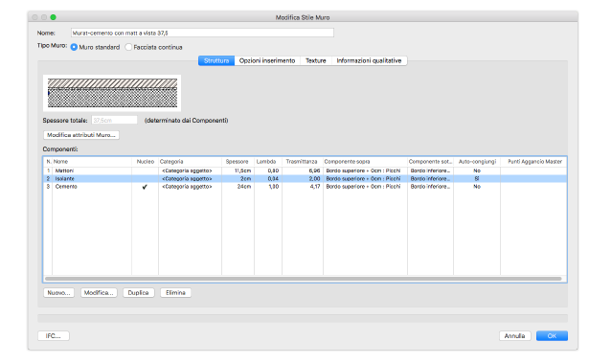This screenshot has width=589, height=364.
Task: Open the IFC settings button
Action: click(x=54, y=336)
